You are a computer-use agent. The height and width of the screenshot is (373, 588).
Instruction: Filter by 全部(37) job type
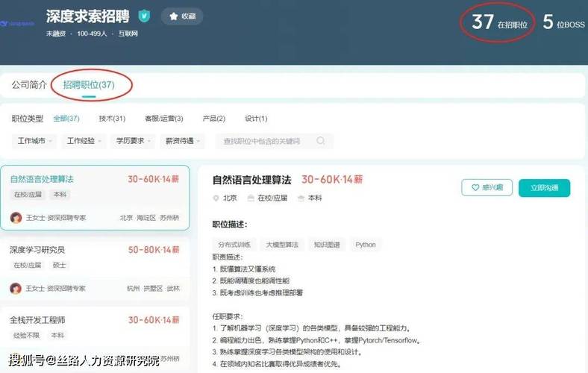(66, 119)
